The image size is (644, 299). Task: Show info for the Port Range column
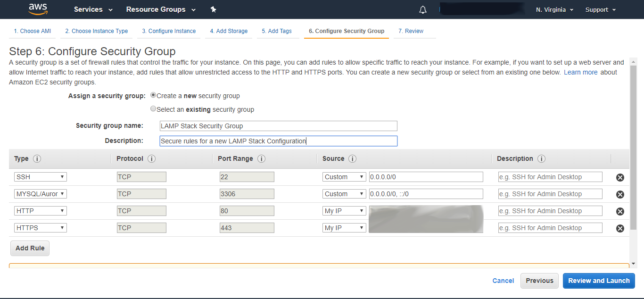point(261,159)
